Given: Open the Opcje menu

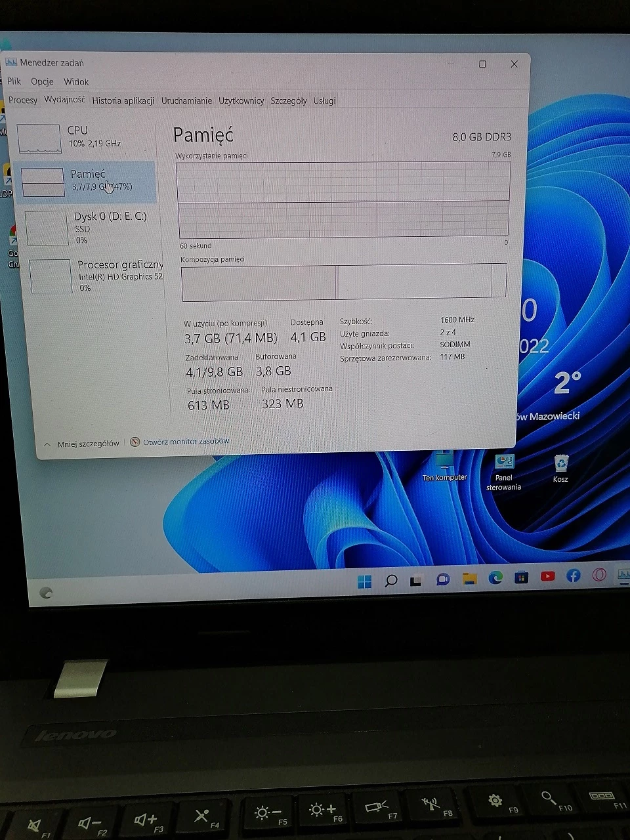Looking at the screenshot, I should [x=42, y=81].
